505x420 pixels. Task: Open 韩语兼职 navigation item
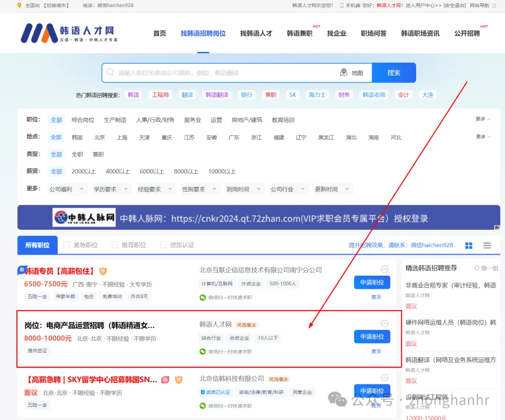[300, 34]
